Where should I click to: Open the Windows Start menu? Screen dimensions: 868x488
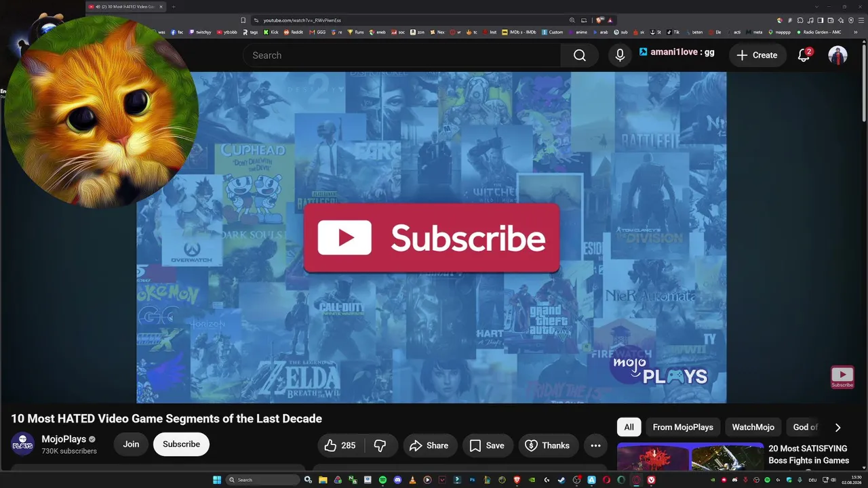(x=217, y=480)
